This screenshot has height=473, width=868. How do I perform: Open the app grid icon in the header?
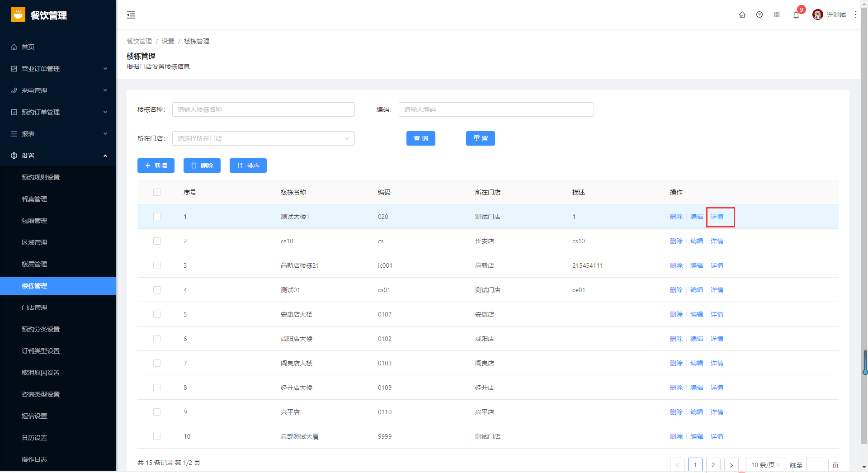(777, 15)
